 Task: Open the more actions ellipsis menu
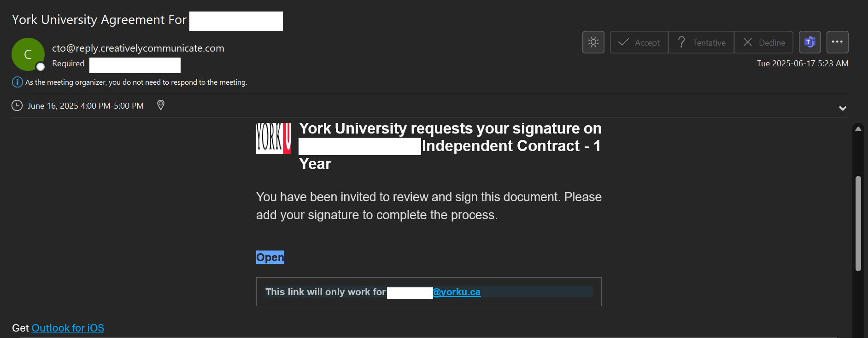point(838,42)
